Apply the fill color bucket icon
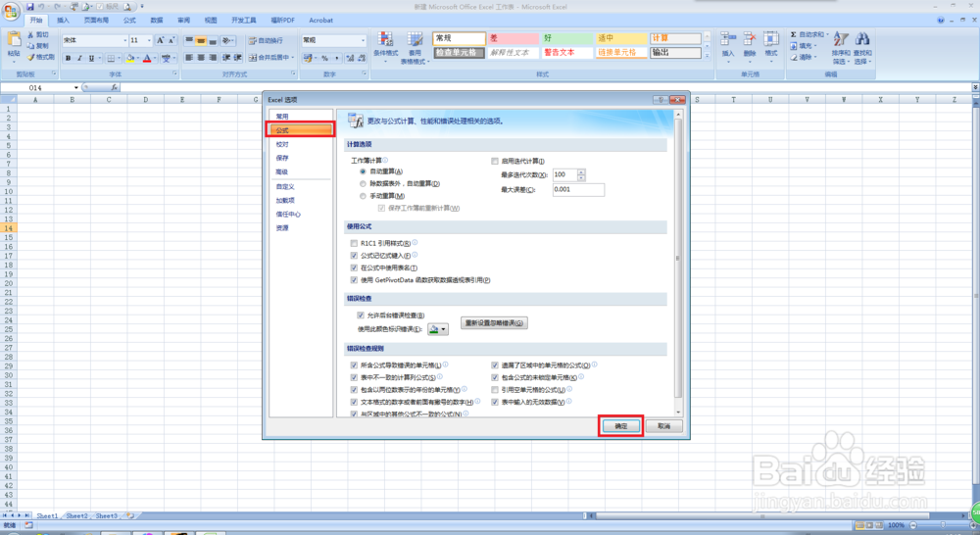 pyautogui.click(x=130, y=58)
